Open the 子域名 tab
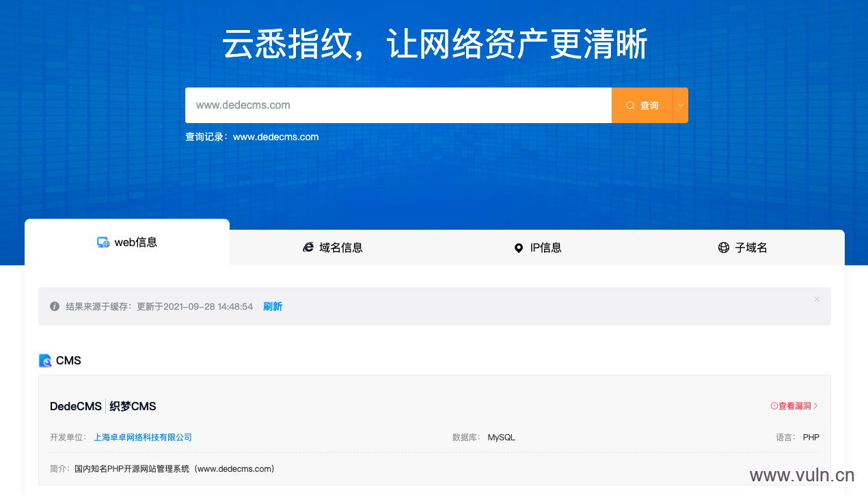This screenshot has height=495, width=868. [x=742, y=247]
